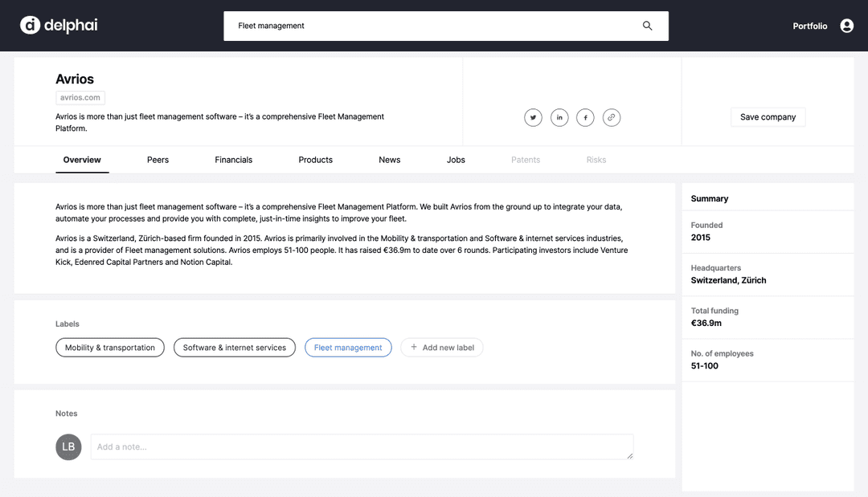Click the copy link icon
The image size is (868, 497).
(612, 117)
